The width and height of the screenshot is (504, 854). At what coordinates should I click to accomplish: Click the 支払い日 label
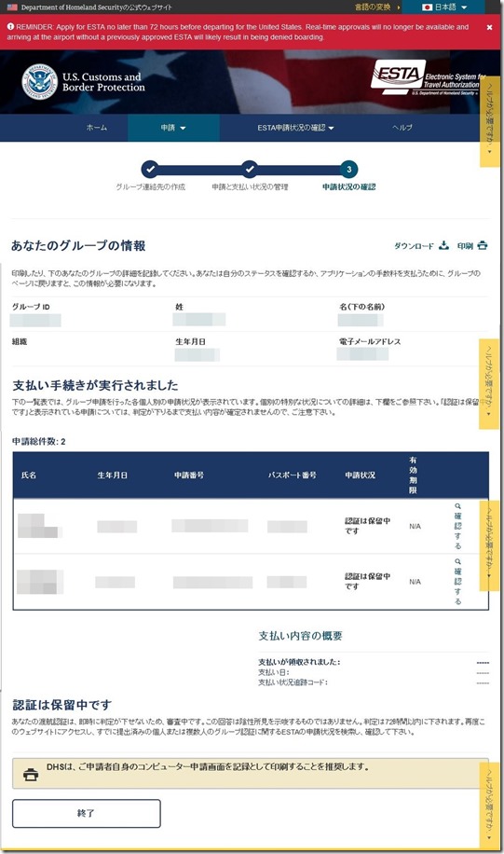[273, 672]
